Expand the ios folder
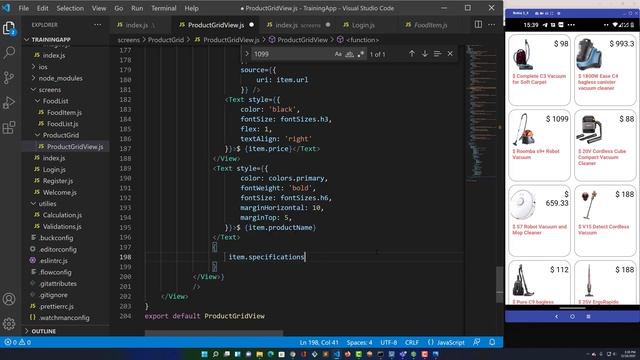 pyautogui.click(x=43, y=67)
